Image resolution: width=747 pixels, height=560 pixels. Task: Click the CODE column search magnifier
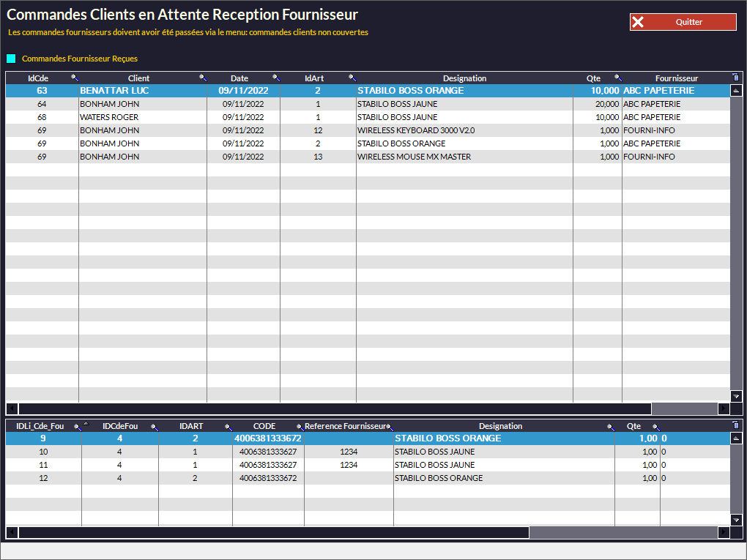[300, 427]
